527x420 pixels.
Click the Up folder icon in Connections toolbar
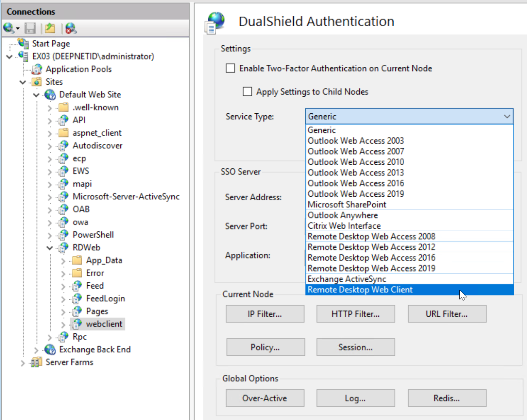[50, 28]
